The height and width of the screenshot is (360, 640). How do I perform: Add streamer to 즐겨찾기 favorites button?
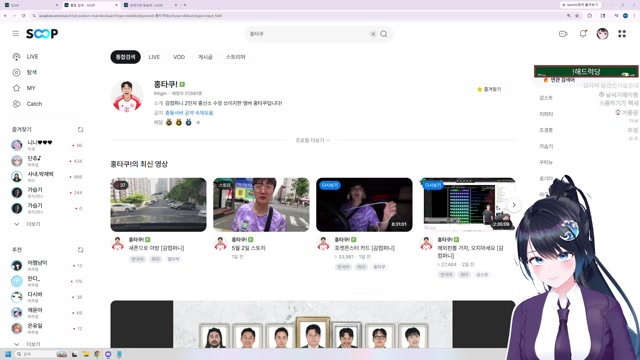489,89
